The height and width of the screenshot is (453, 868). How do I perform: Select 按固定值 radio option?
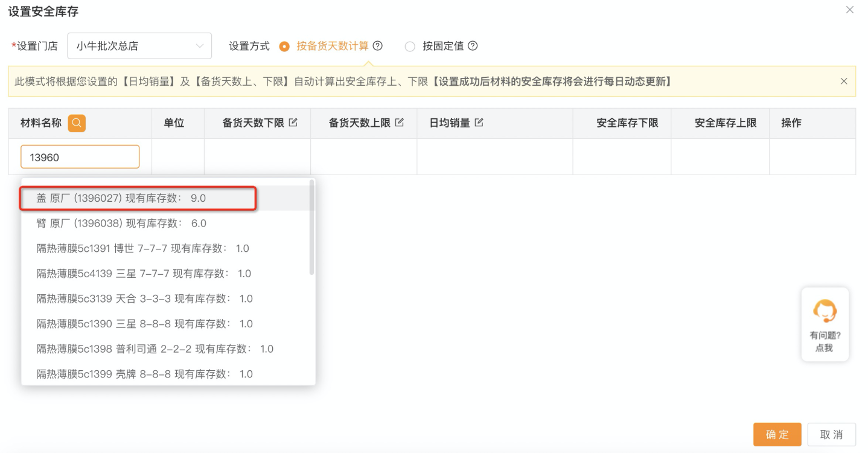410,47
